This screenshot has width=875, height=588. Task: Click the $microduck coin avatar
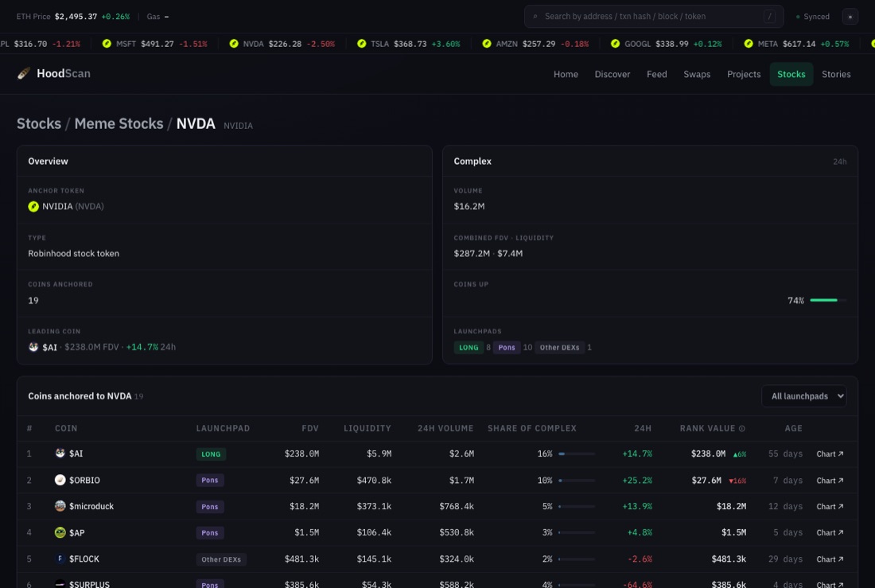60,506
